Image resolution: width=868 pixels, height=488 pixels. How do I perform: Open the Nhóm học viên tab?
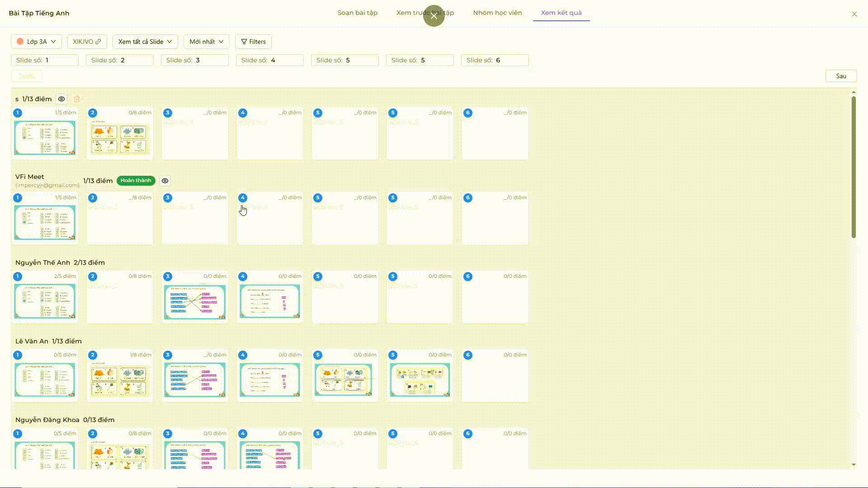point(497,13)
